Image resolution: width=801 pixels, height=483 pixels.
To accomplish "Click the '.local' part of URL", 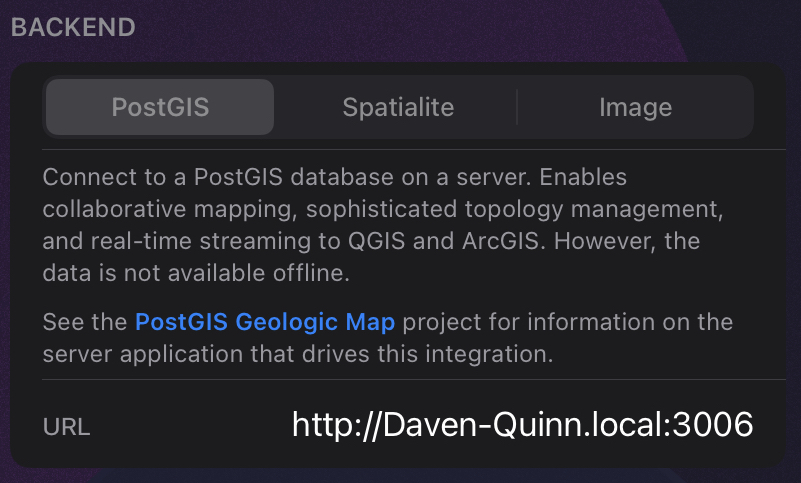I will pyautogui.click(x=627, y=424).
